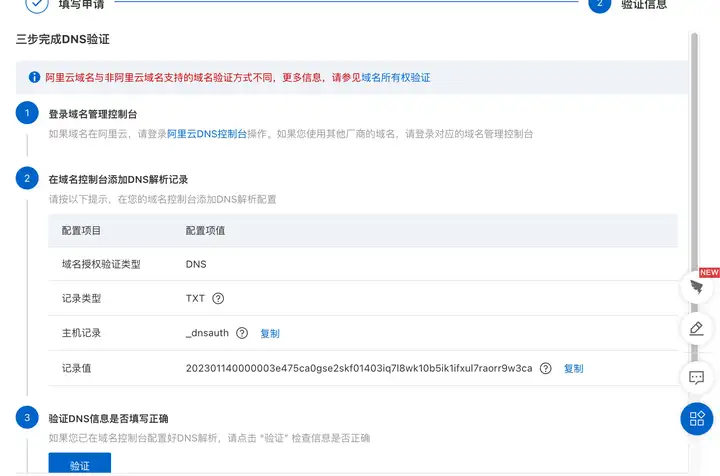The height and width of the screenshot is (476, 720).
Task: Open the 域名所有权验证 documentation link
Action: pos(395,77)
